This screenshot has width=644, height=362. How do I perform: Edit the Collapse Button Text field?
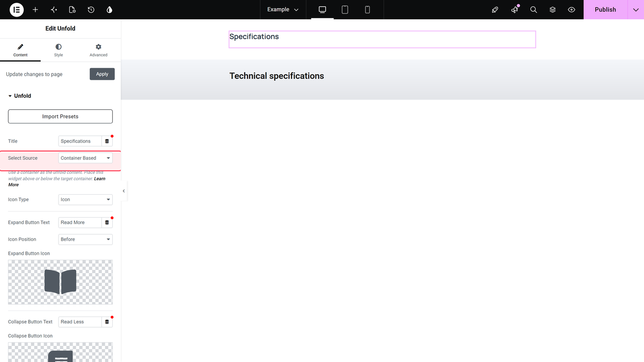click(x=80, y=322)
